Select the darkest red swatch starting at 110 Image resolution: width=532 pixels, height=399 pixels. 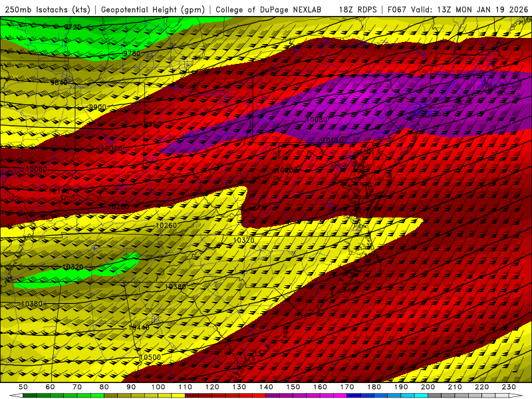(192, 395)
